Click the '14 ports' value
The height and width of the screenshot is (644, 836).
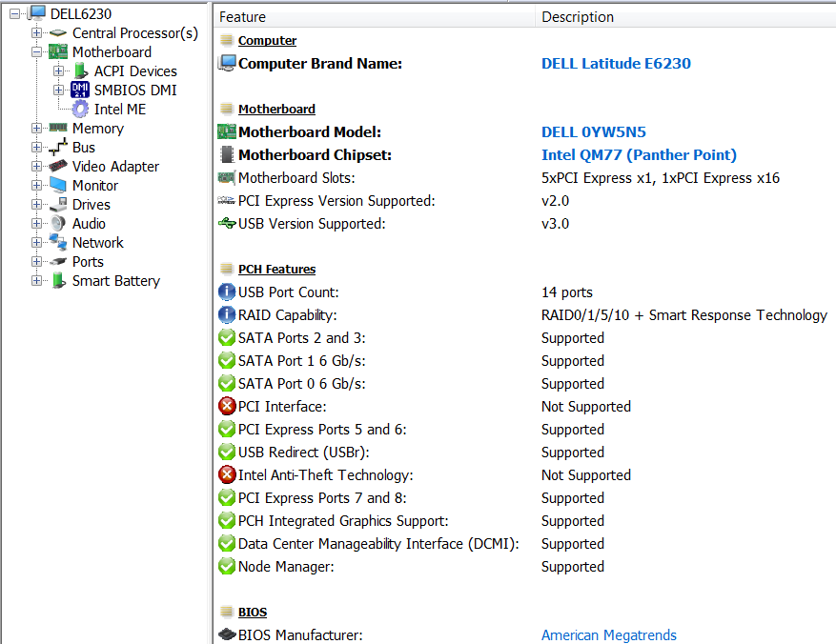coord(567,292)
